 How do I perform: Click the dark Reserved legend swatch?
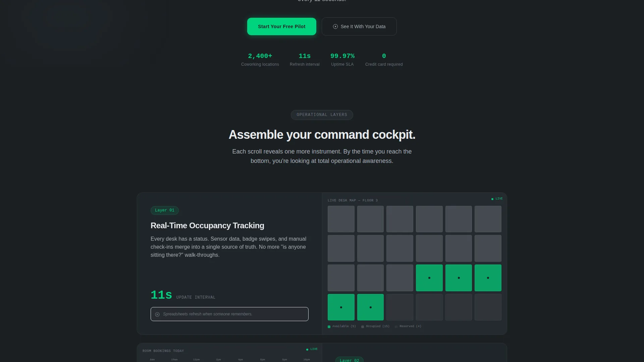[x=396, y=327]
